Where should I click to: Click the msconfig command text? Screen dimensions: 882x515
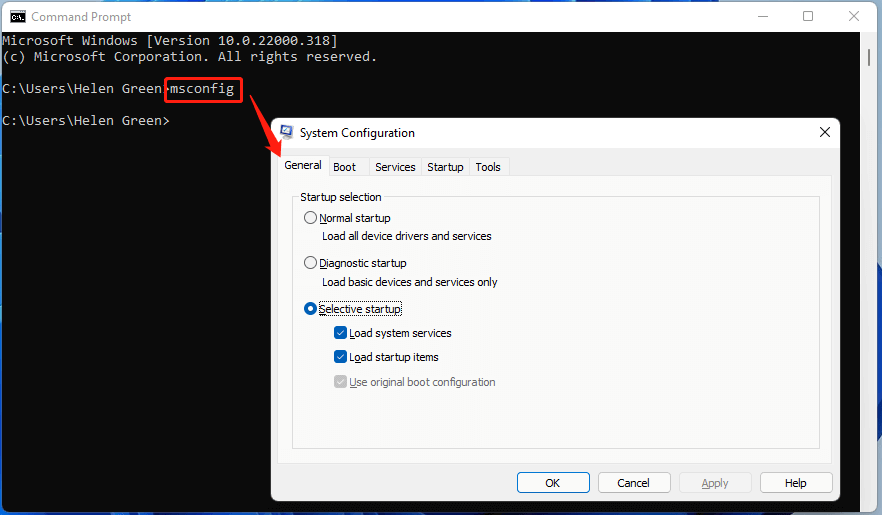click(202, 89)
